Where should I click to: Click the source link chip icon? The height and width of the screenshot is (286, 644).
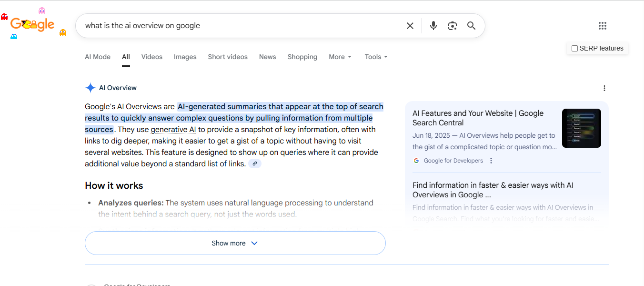(x=255, y=164)
